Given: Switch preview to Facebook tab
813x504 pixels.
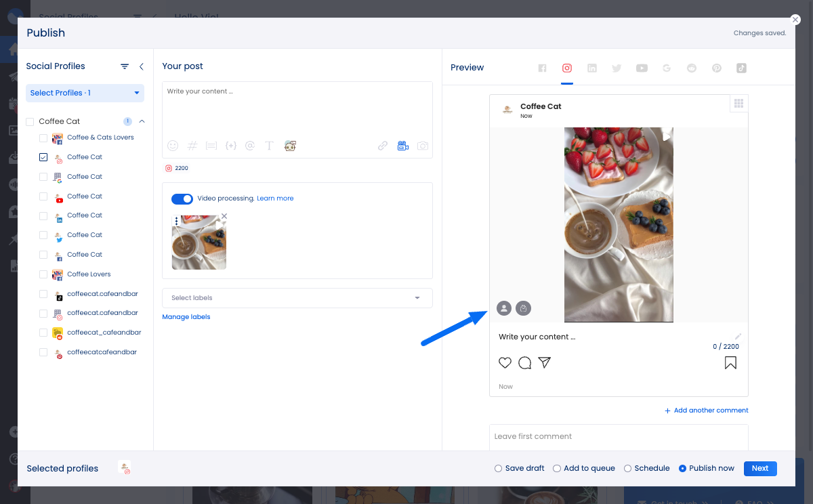Looking at the screenshot, I should click(x=542, y=68).
